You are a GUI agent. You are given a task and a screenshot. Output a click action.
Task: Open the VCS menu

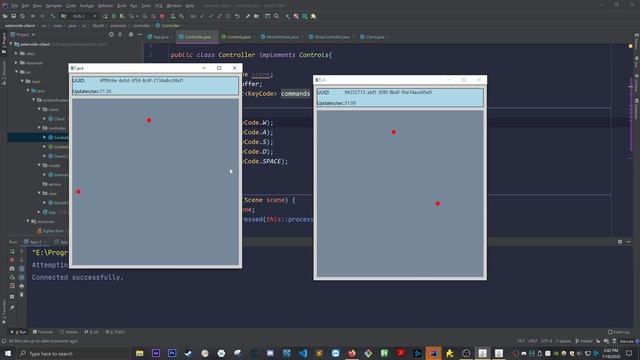click(159, 6)
